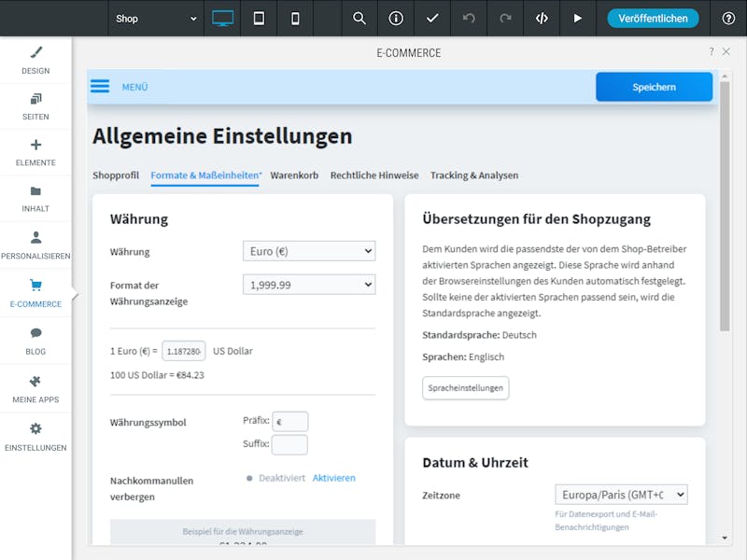
Task: Focus the Suffix currency symbol field
Action: pyautogui.click(x=289, y=444)
